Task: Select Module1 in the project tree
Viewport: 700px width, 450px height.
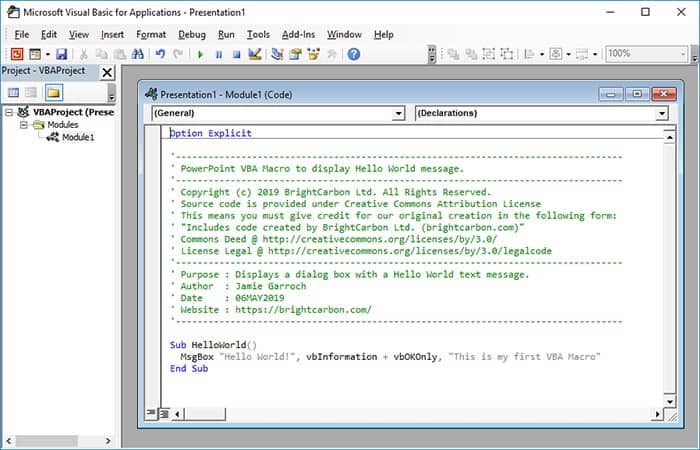Action: [x=78, y=137]
